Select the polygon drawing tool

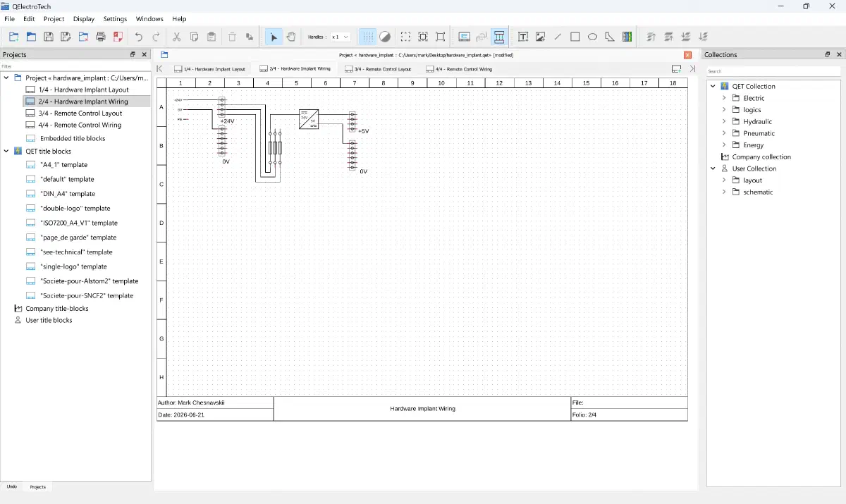click(610, 37)
